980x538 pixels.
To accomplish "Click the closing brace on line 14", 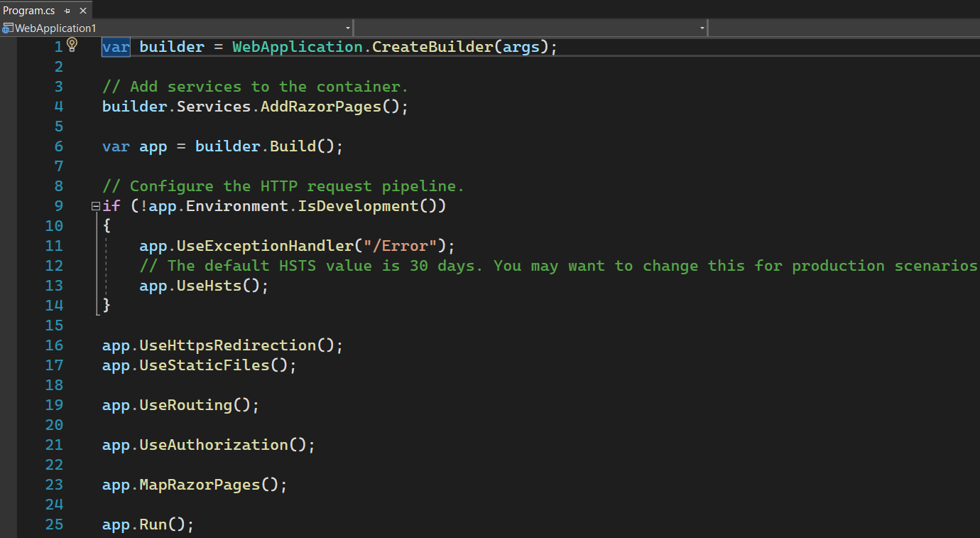I will (x=107, y=306).
